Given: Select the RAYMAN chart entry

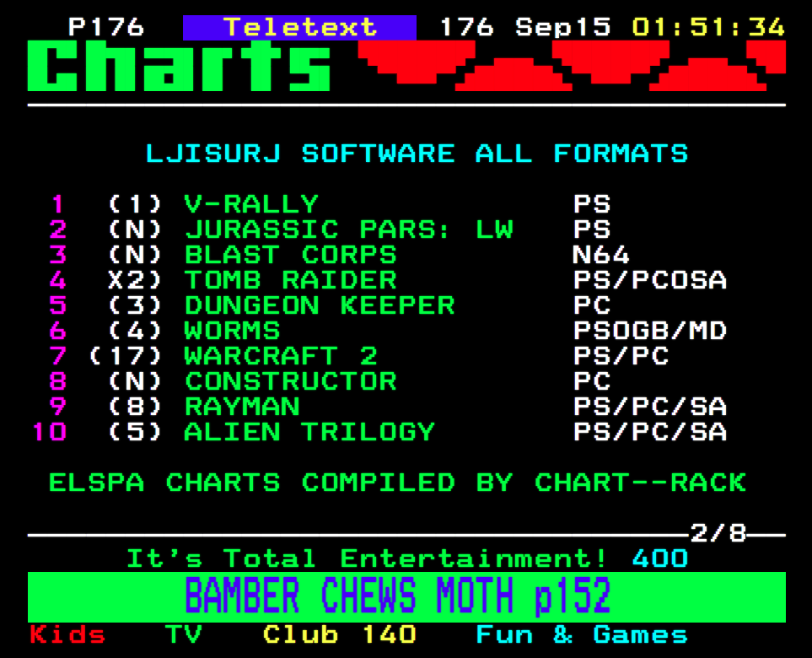Looking at the screenshot, I should pos(242,407).
